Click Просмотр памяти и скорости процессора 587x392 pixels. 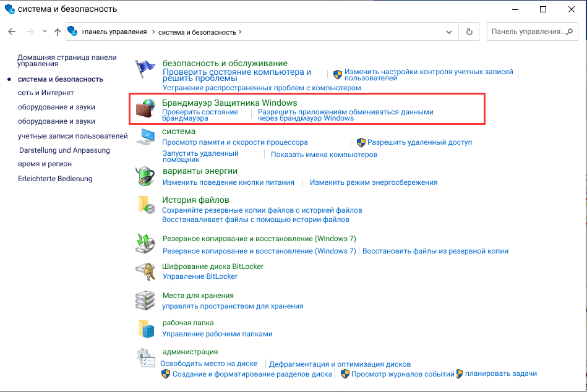[x=234, y=142]
